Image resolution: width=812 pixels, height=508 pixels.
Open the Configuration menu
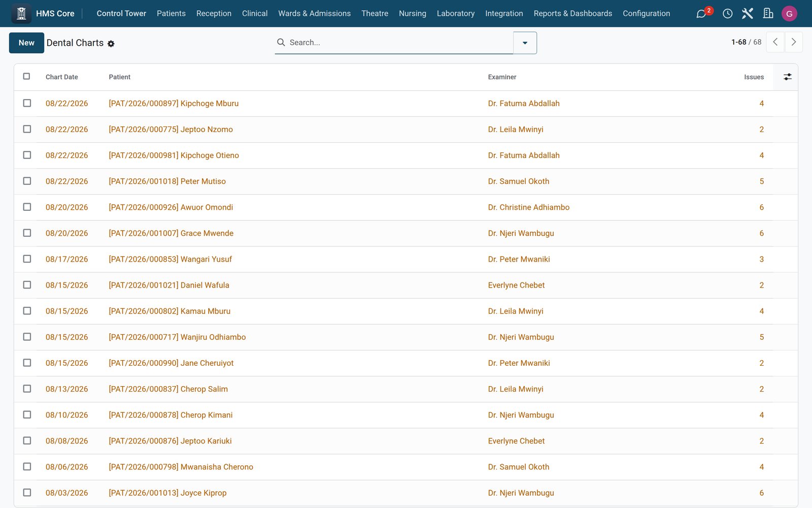point(646,14)
